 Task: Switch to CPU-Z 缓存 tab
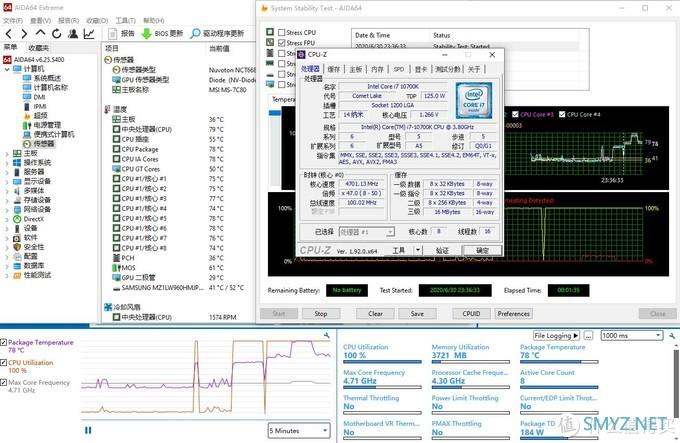pyautogui.click(x=333, y=69)
